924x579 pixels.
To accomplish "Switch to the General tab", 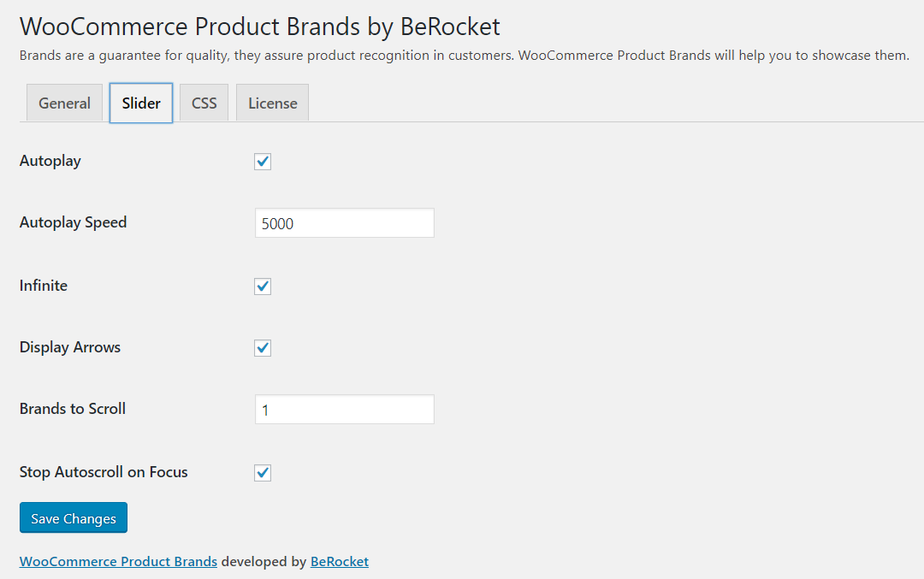I will [64, 103].
